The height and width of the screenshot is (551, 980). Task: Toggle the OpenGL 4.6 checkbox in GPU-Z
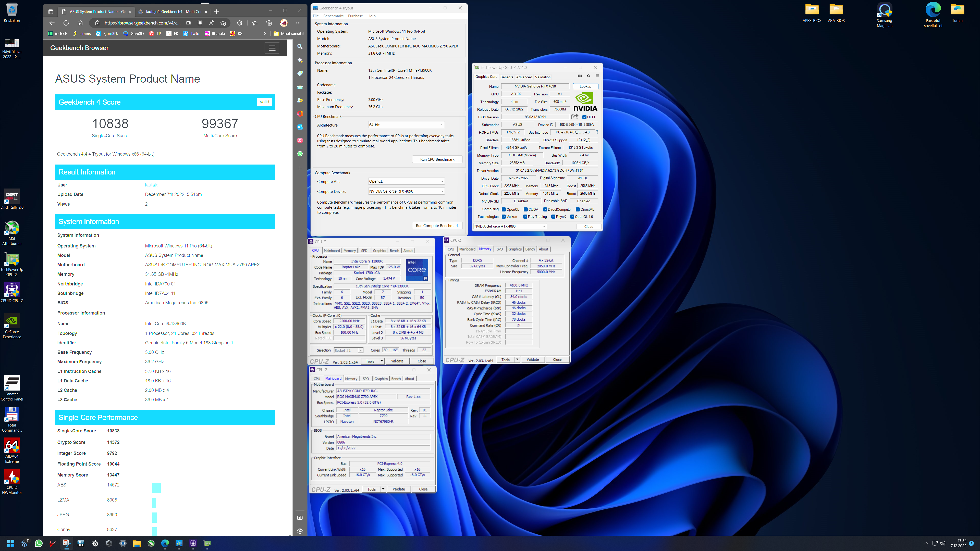click(572, 217)
